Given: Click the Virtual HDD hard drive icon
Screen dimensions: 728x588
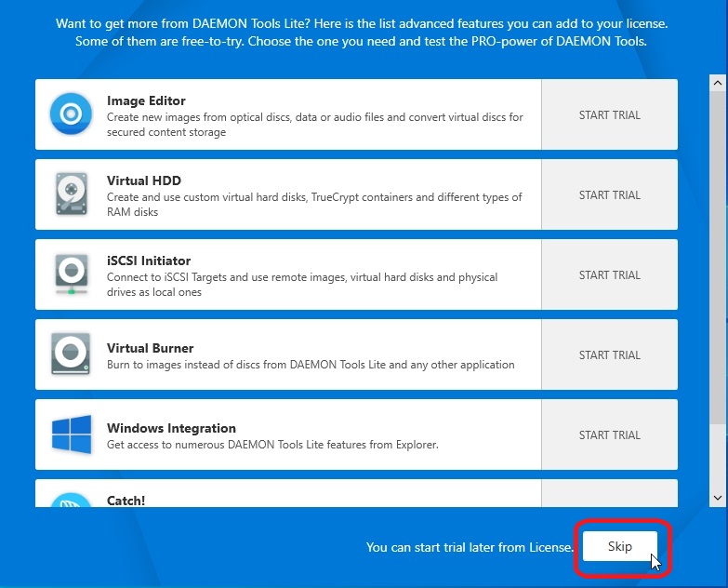Looking at the screenshot, I should (x=72, y=194).
